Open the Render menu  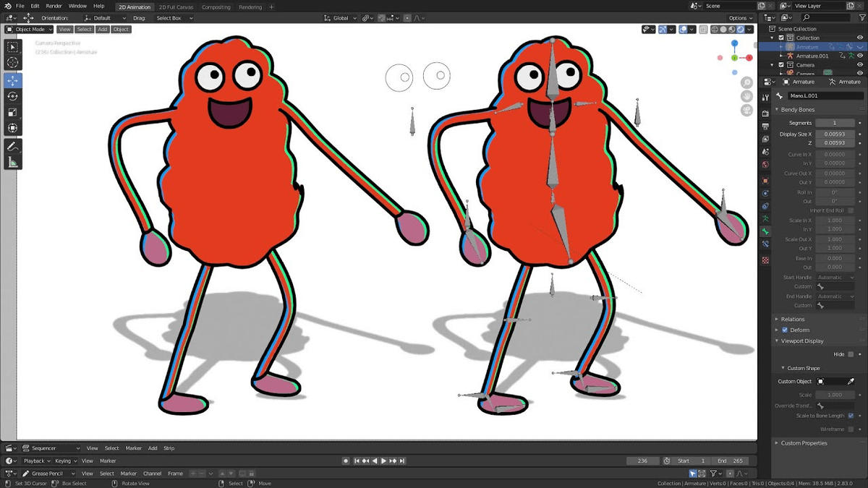54,5
